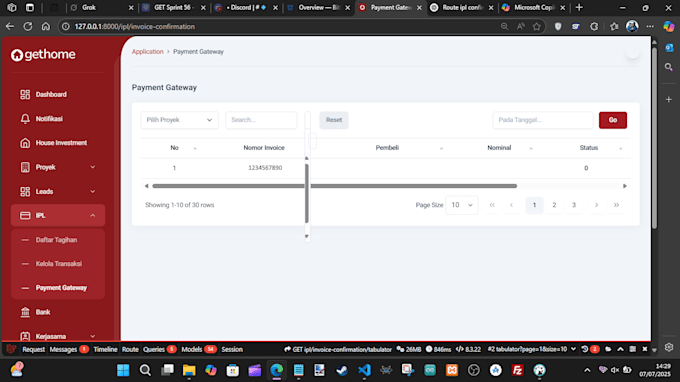Expand the Leads sidebar menu

click(58, 192)
